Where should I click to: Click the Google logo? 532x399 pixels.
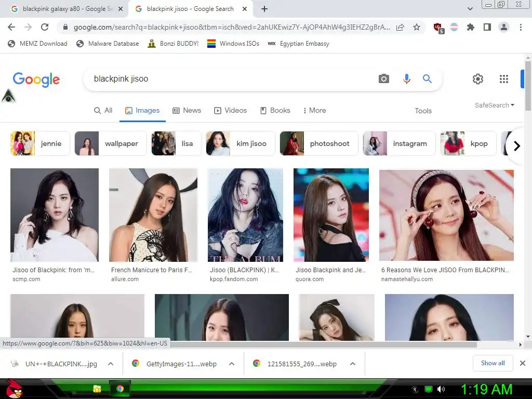coord(36,79)
